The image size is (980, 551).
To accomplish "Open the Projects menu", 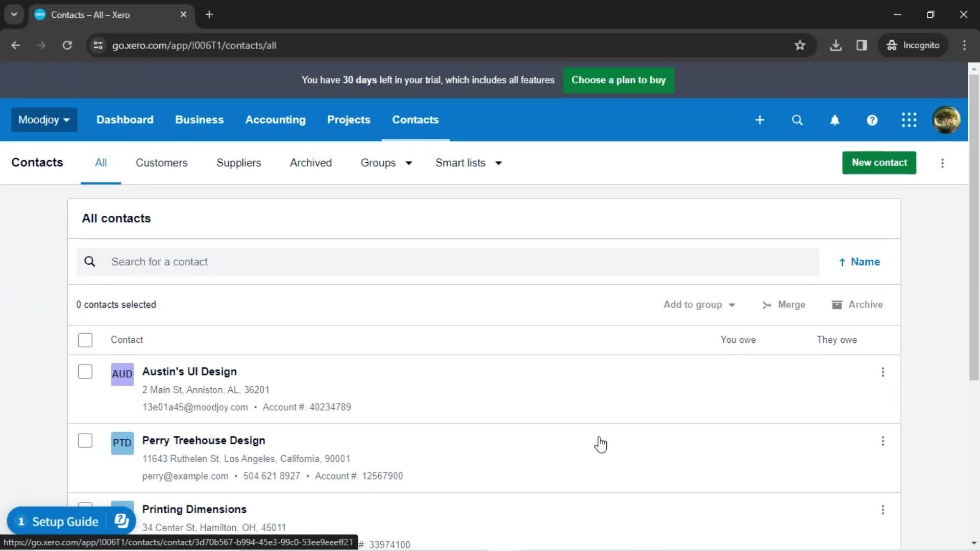I will (x=349, y=120).
